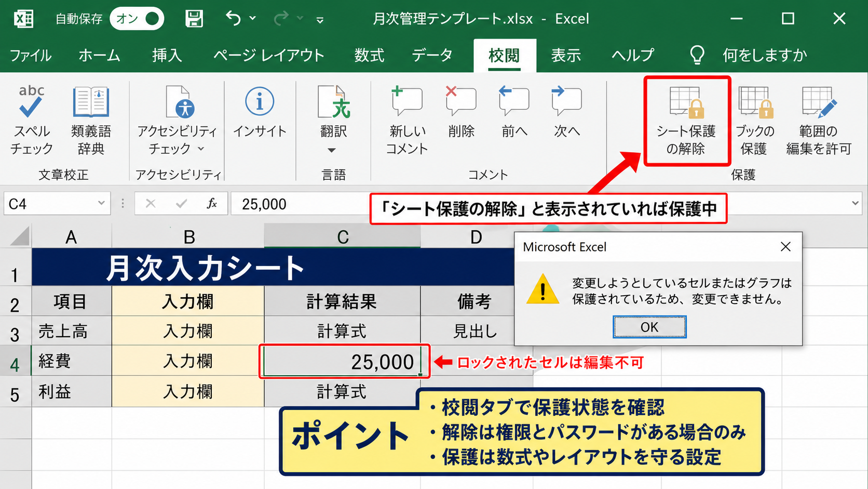Image resolution: width=868 pixels, height=489 pixels.
Task: Switch to the ホーム tab
Action: click(x=99, y=55)
